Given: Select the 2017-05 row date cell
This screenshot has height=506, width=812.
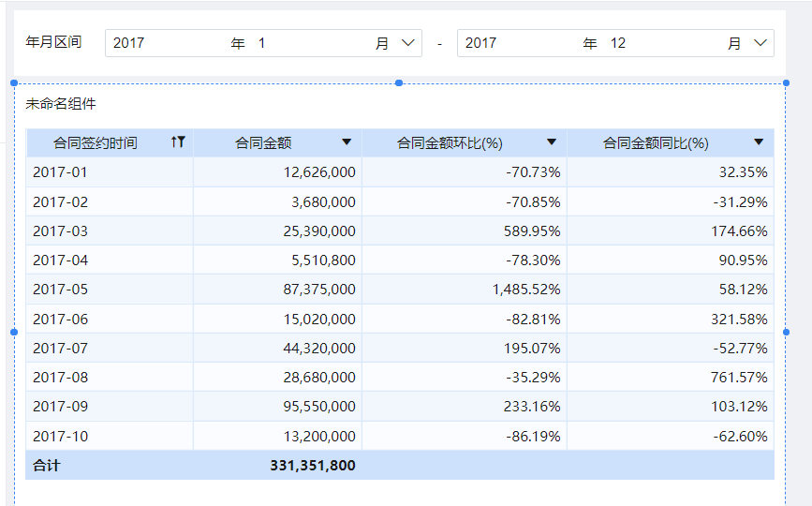Looking at the screenshot, I should coord(60,290).
